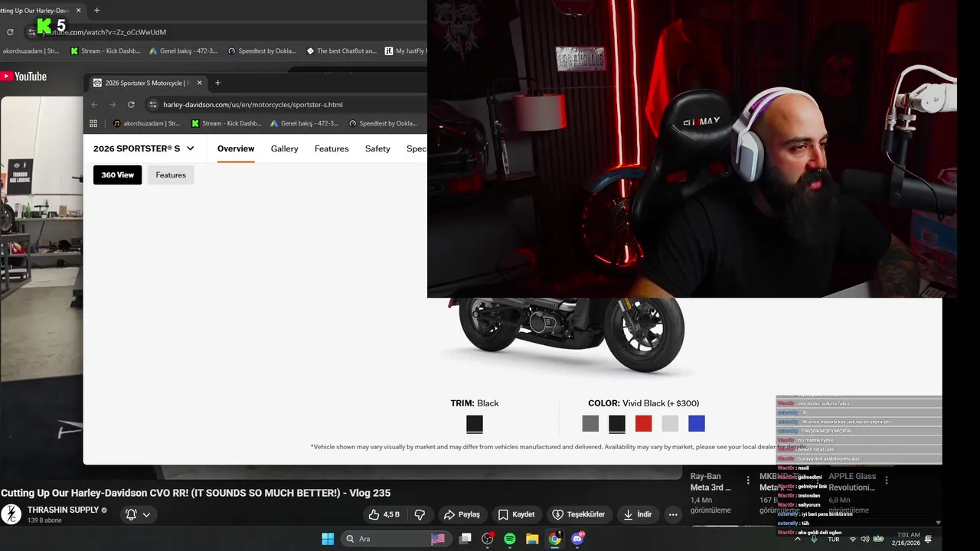The height and width of the screenshot is (551, 980).
Task: Click the Teşekkürler thanks button
Action: [579, 514]
